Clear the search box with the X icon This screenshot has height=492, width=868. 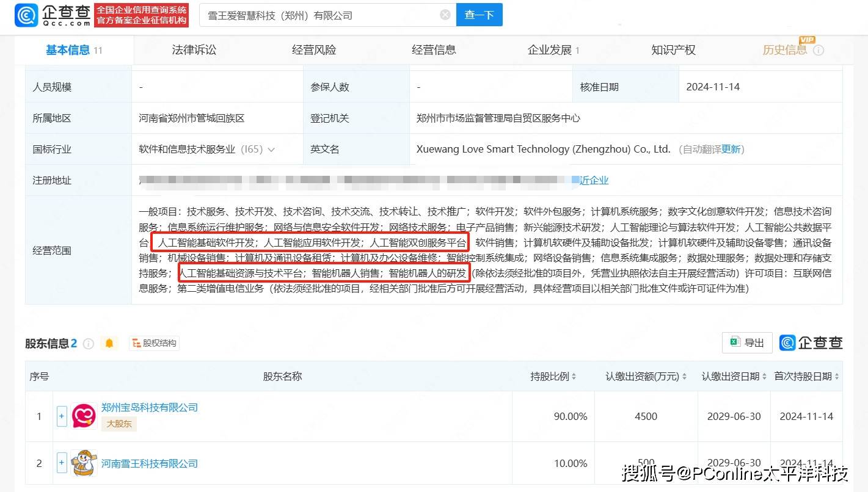tap(445, 15)
